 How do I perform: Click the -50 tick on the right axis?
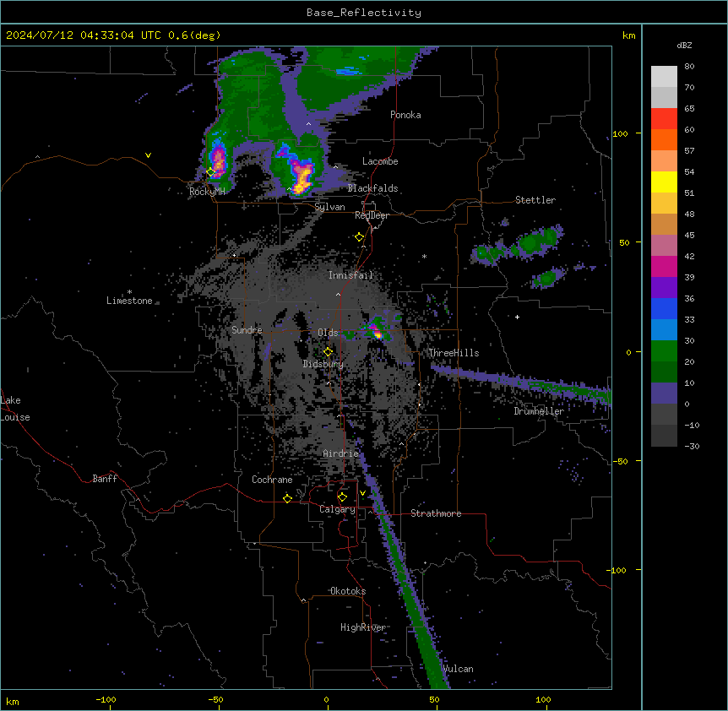620,461
